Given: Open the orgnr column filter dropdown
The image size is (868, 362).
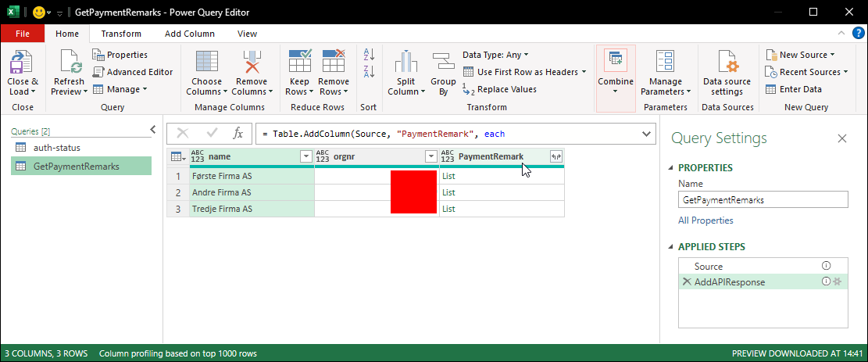Looking at the screenshot, I should coord(430,157).
